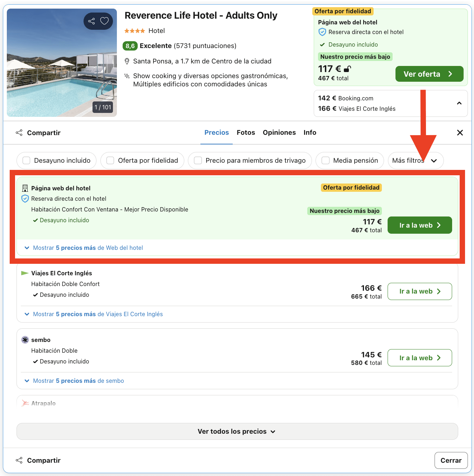
Task: Open the Más filtros dropdown
Action: [x=415, y=161]
